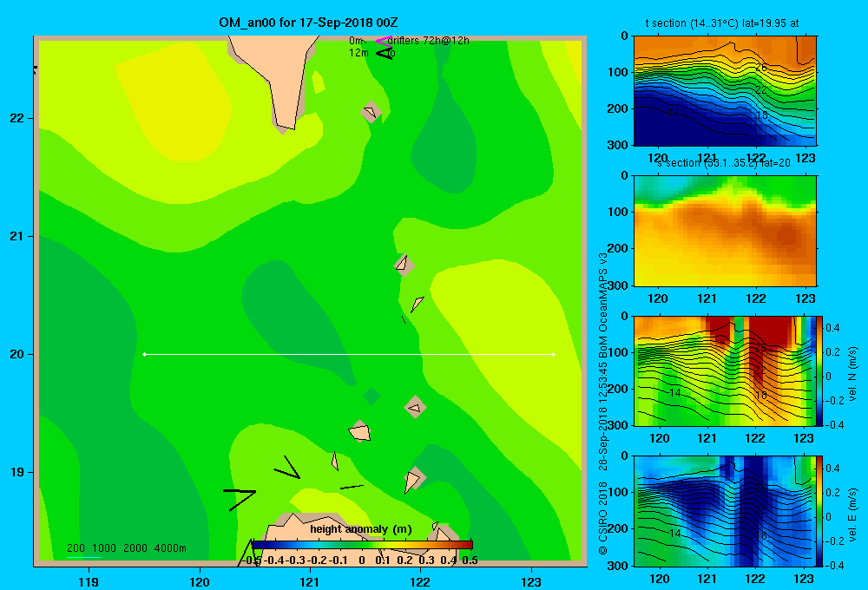Click the magenta drifter arrow in the legend

point(383,41)
